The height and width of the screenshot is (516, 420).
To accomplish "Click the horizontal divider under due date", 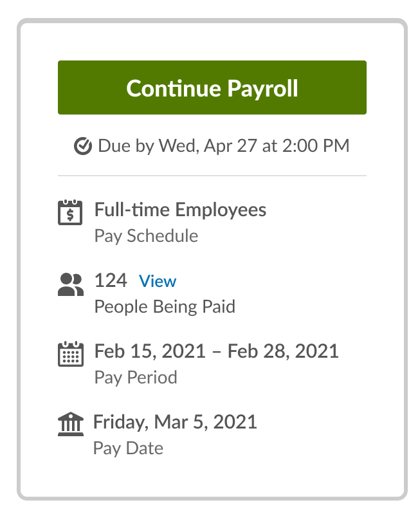I will 212,176.
